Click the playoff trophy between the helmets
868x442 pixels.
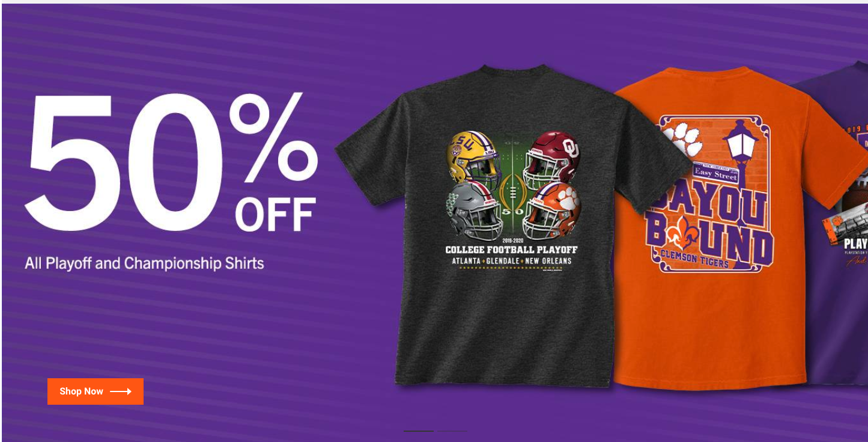coord(512,191)
